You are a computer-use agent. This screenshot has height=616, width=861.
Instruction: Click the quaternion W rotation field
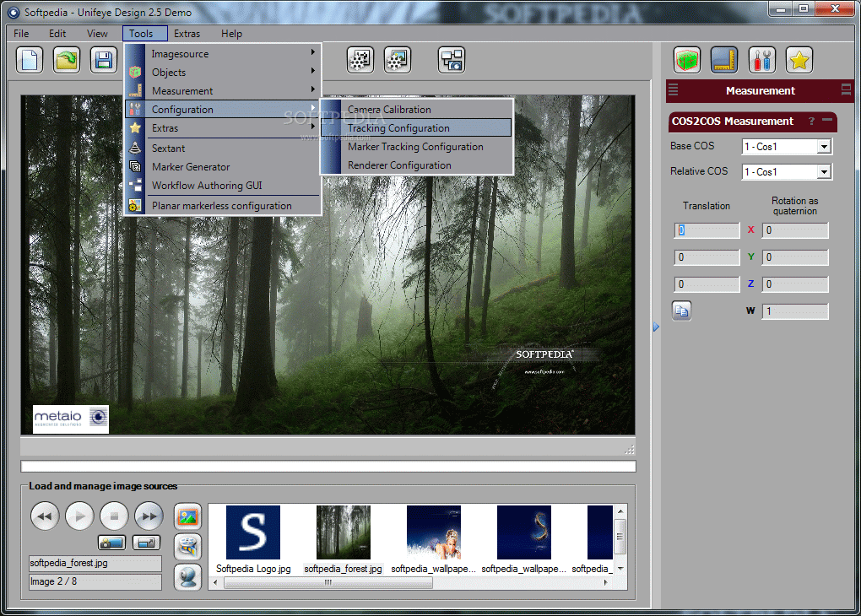(x=794, y=311)
